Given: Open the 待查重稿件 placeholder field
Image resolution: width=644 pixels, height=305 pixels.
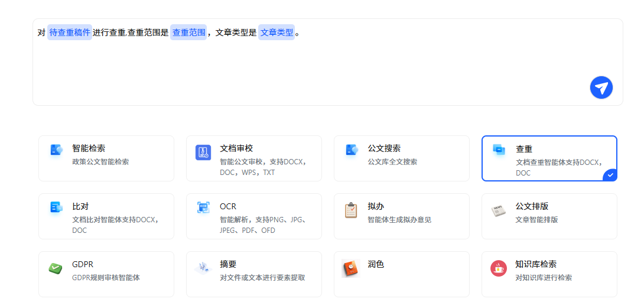Looking at the screenshot, I should [70, 33].
